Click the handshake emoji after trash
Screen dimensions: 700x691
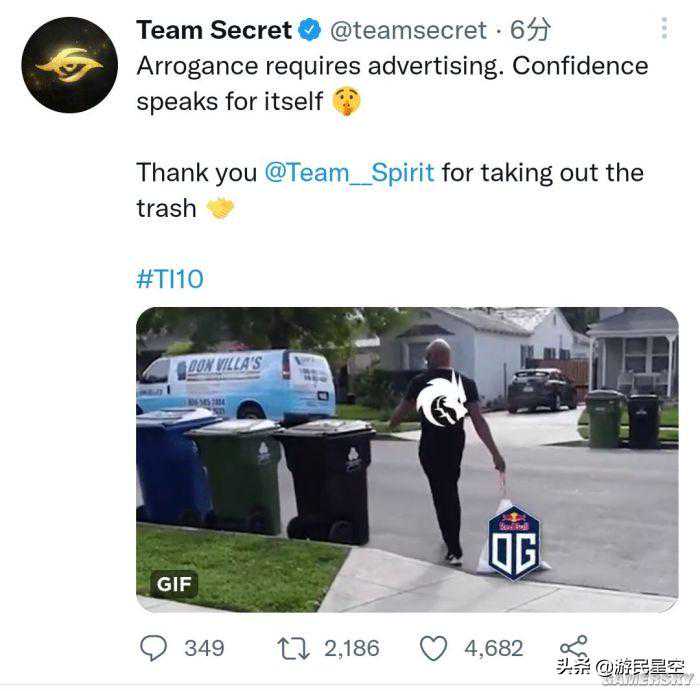click(220, 208)
